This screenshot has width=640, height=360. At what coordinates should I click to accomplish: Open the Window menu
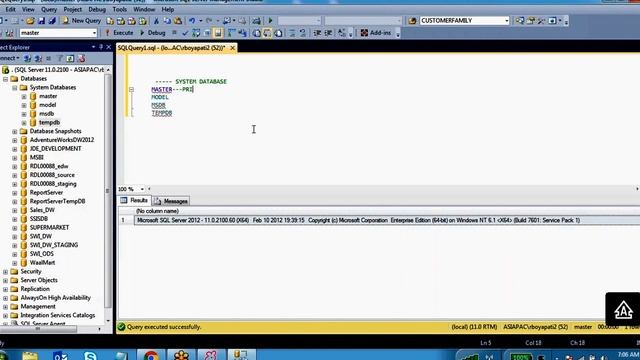tap(144, 9)
